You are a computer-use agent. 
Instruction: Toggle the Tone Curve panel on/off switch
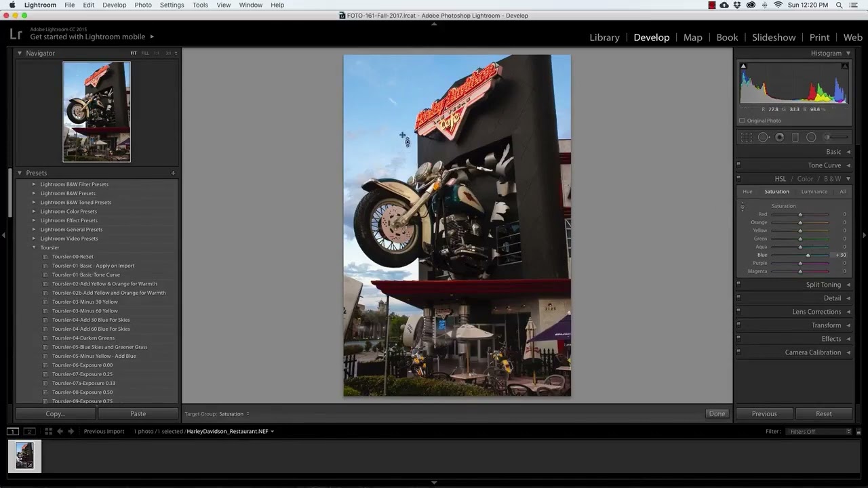738,165
